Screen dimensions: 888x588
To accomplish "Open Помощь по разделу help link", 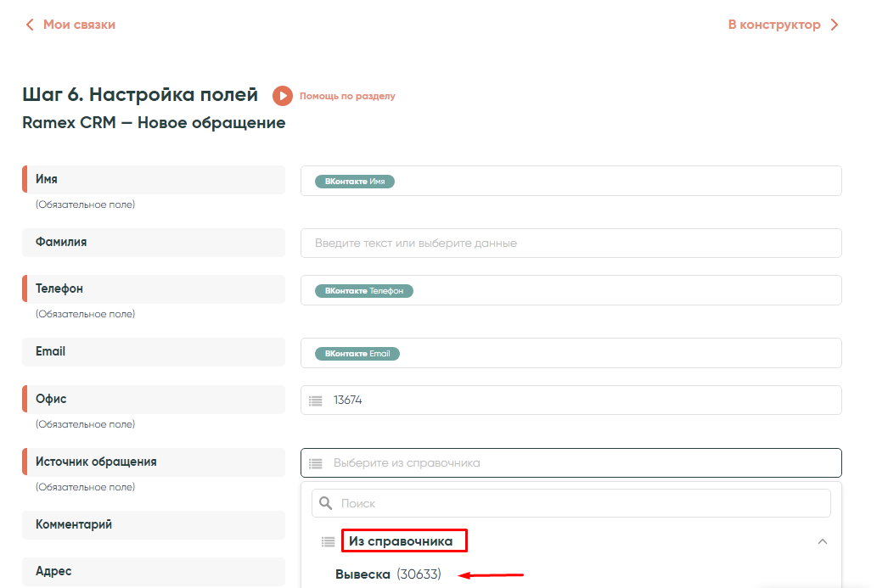I will (x=347, y=96).
